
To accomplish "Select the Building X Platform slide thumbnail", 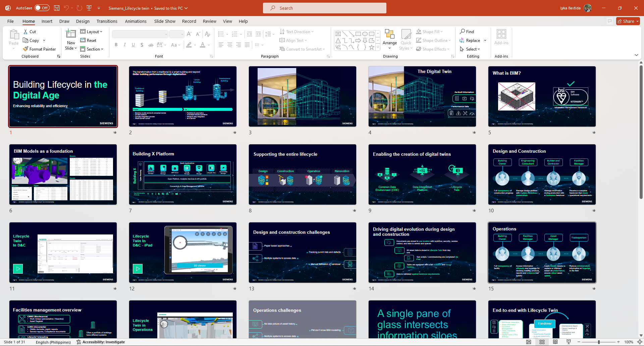I will [183, 175].
